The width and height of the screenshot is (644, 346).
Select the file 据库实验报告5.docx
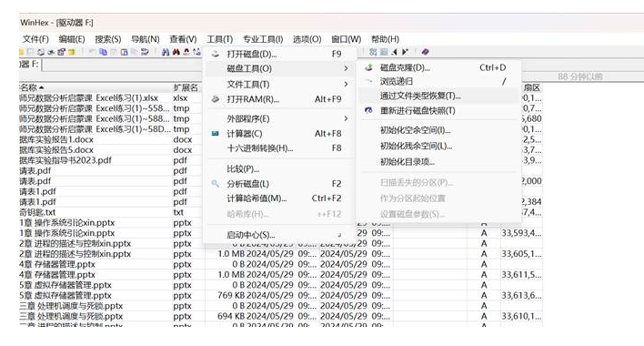pos(56,150)
